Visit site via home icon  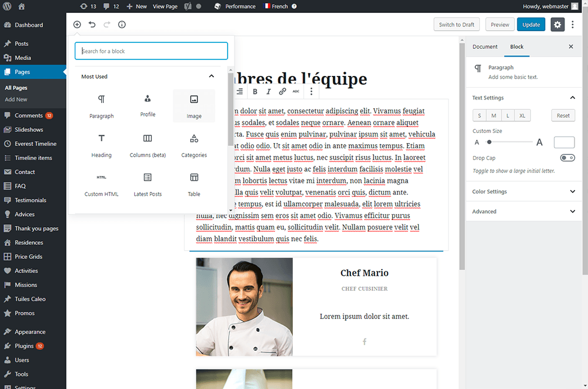click(x=21, y=6)
